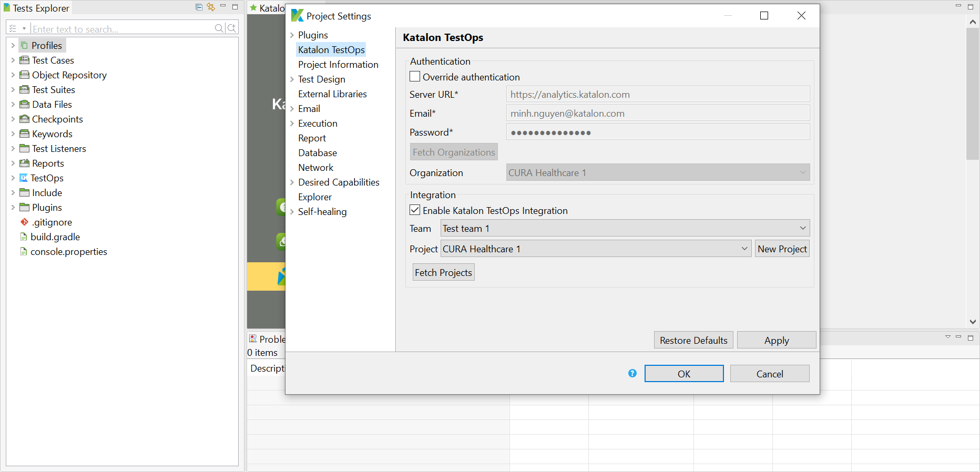Open Team dropdown Test team 1

coord(625,228)
